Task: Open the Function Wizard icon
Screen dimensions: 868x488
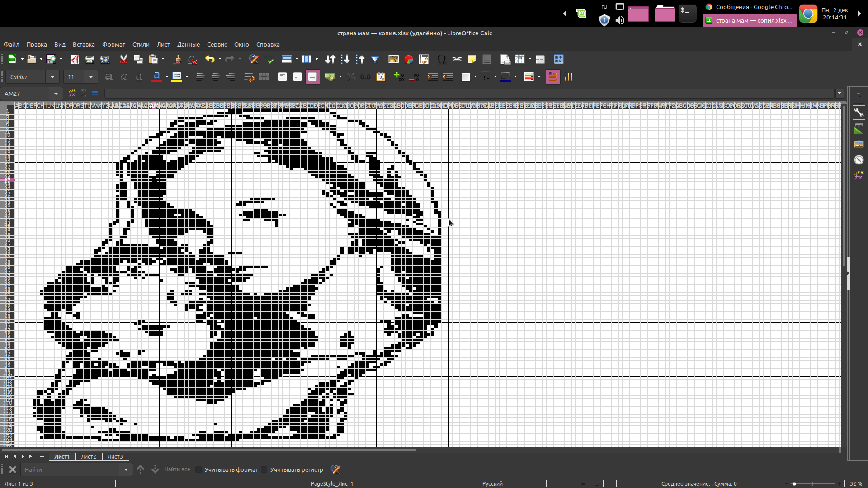Action: (x=72, y=93)
